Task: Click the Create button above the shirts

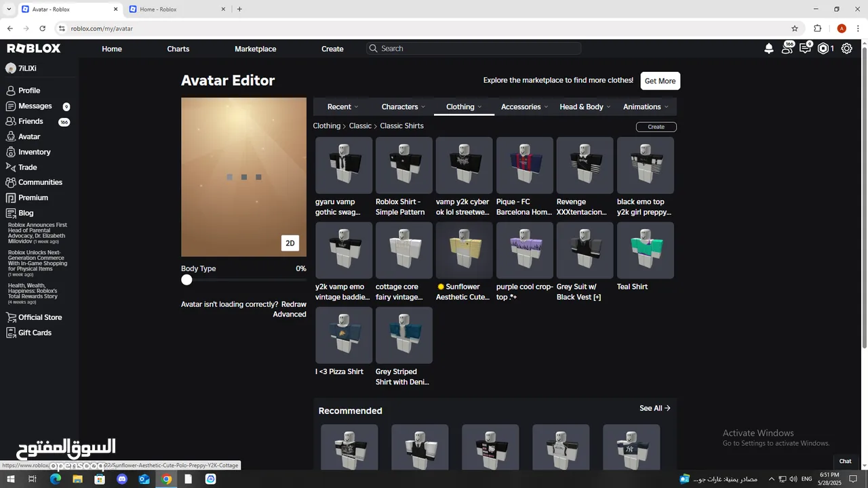Action: click(x=656, y=127)
